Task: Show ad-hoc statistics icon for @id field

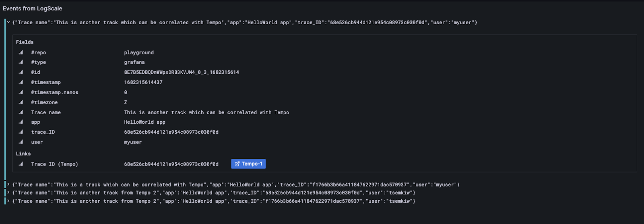Action: point(21,72)
